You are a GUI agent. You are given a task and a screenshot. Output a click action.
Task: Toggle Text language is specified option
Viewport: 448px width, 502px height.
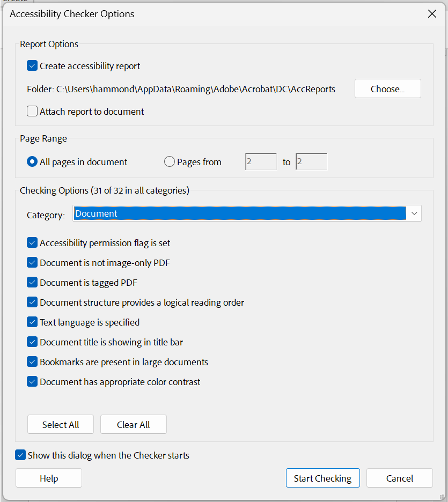[32, 322]
